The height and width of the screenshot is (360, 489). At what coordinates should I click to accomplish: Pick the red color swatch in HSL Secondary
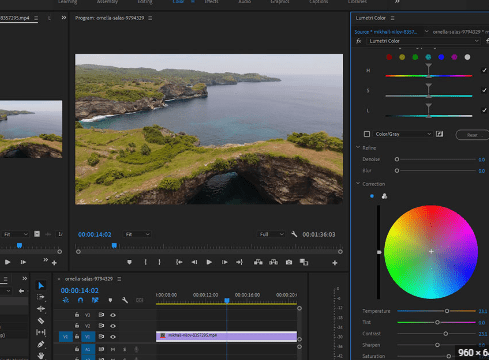point(389,57)
